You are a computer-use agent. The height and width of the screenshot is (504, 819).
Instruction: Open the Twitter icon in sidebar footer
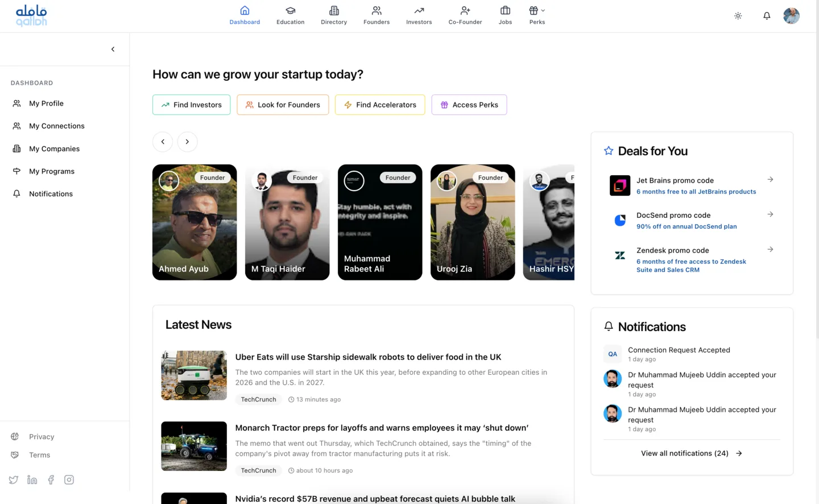pos(14,480)
